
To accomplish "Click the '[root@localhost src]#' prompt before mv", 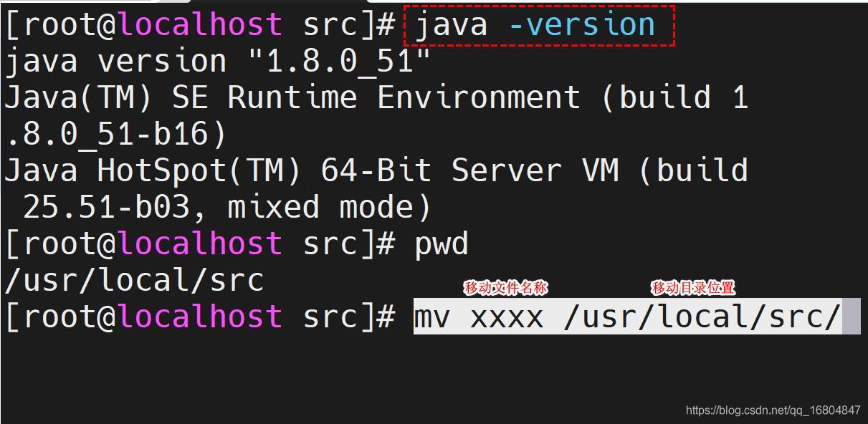I will click(200, 317).
